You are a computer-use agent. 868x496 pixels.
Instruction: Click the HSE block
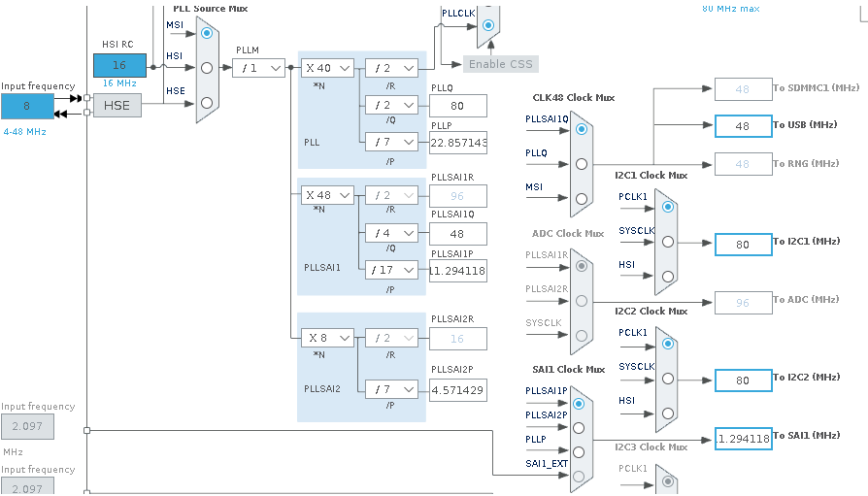pos(117,105)
